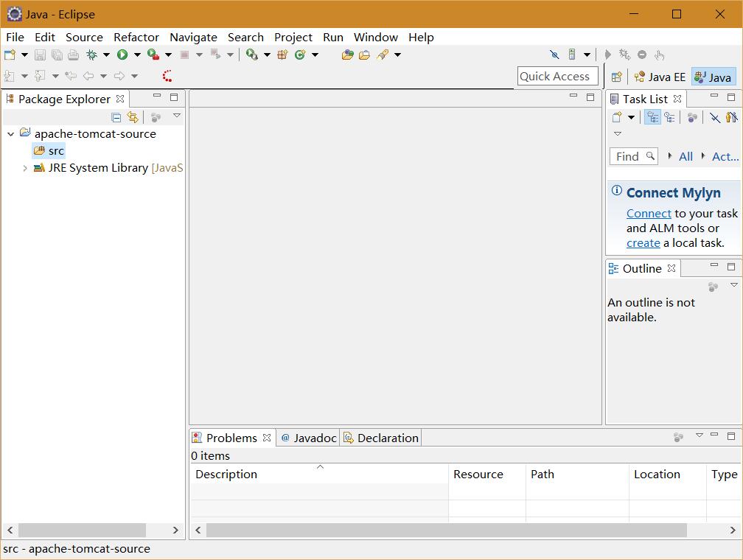Toggle the Categorized view in Task List
The image size is (743, 560).
tap(652, 117)
